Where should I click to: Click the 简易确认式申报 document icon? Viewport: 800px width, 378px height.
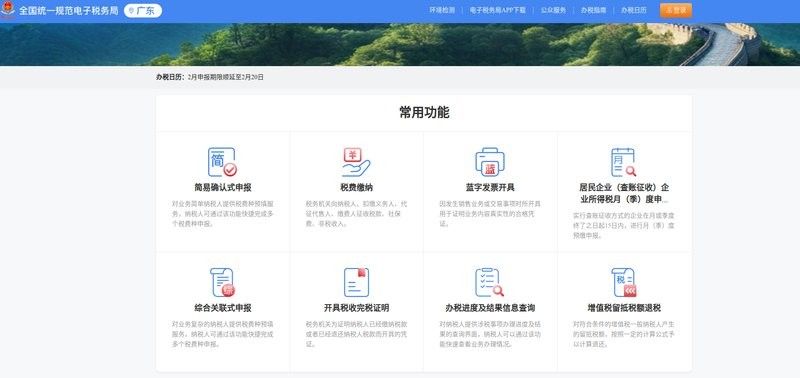point(222,162)
